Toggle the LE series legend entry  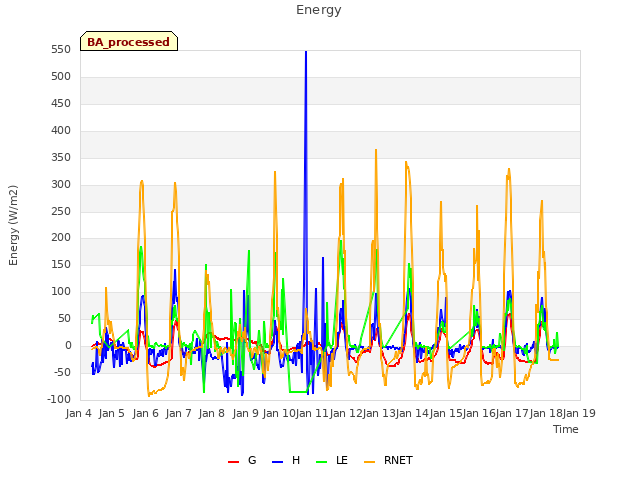pos(332,460)
